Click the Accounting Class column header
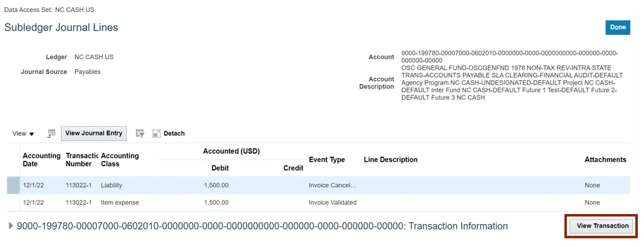The width and height of the screenshot is (644, 247). tap(120, 159)
